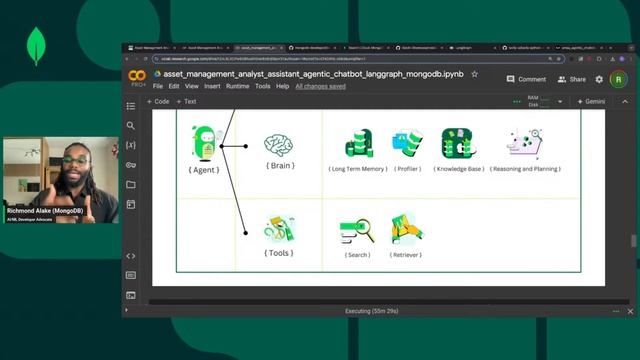Open the Edit menu
Screen dimensions: 640x360
pos(174,87)
